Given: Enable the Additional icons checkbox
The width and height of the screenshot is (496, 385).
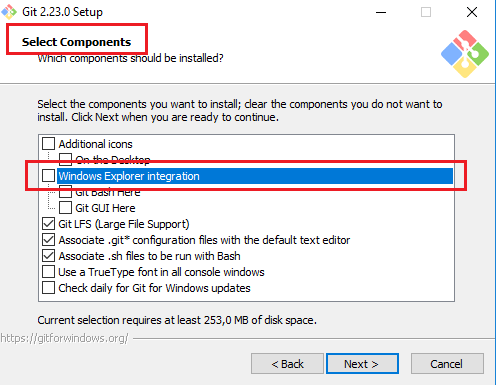Looking at the screenshot, I should [48, 144].
